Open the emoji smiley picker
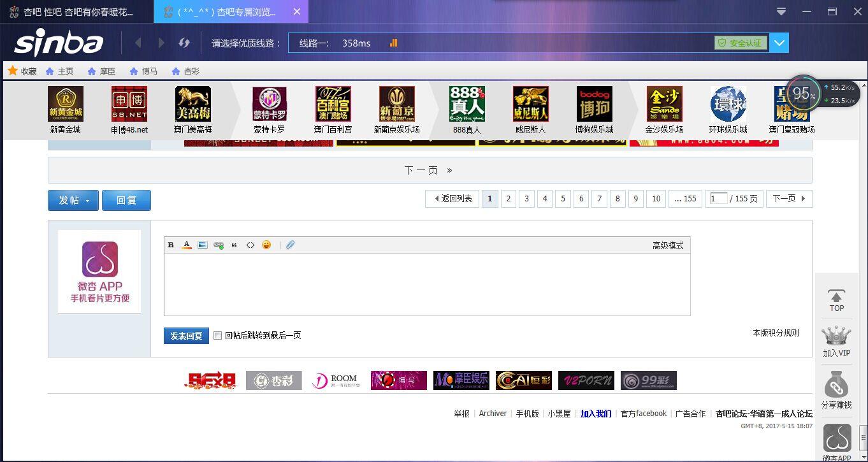Screen dimensions: 868x462 coord(266,245)
